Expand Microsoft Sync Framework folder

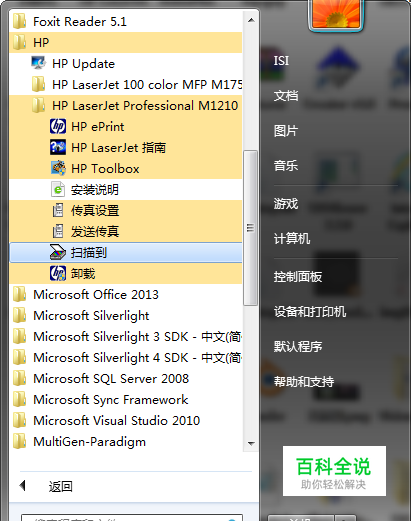click(126, 399)
